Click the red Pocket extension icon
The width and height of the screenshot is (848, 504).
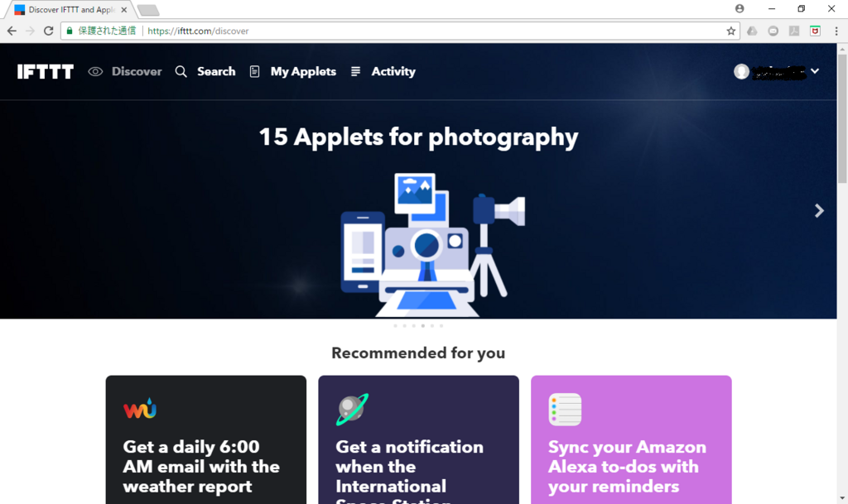(x=815, y=31)
